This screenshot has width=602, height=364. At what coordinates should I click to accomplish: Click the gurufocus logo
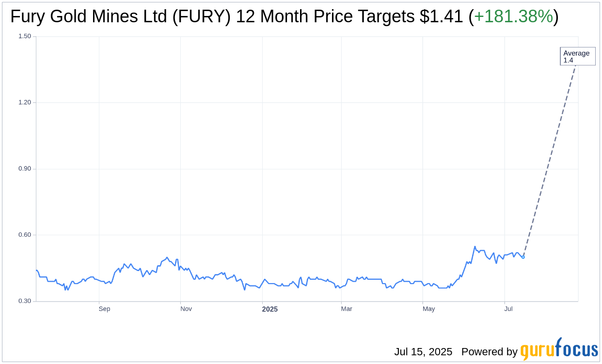[559, 349]
